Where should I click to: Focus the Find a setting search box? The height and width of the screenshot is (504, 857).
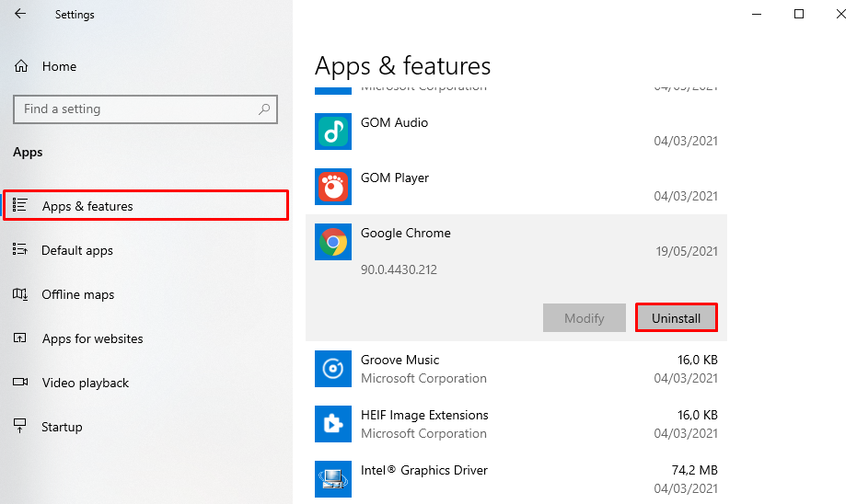tap(138, 109)
